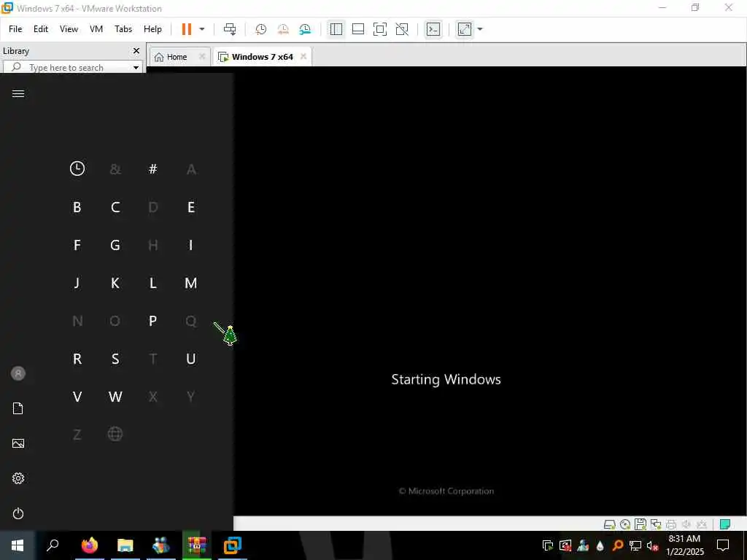Open the Tabs menu
Screen dimensions: 747x560
pos(123,29)
